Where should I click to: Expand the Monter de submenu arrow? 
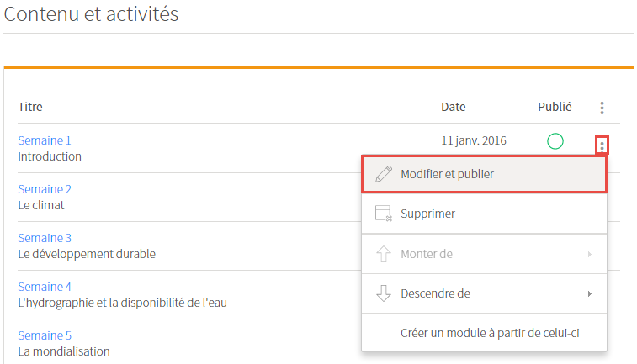(x=590, y=255)
